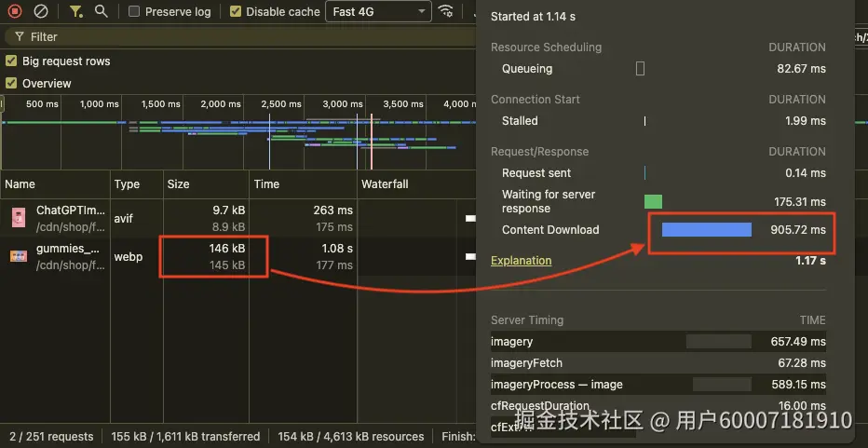Screen dimensions: 868x448
Task: Click the 1,000 ms overview timeline marker
Action: 99,104
